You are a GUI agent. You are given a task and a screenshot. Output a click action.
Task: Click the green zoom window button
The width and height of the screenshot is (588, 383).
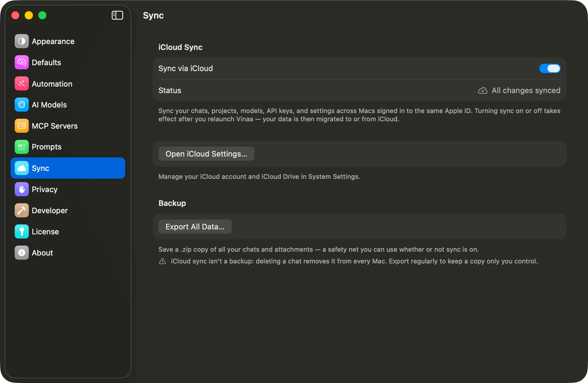pos(42,15)
